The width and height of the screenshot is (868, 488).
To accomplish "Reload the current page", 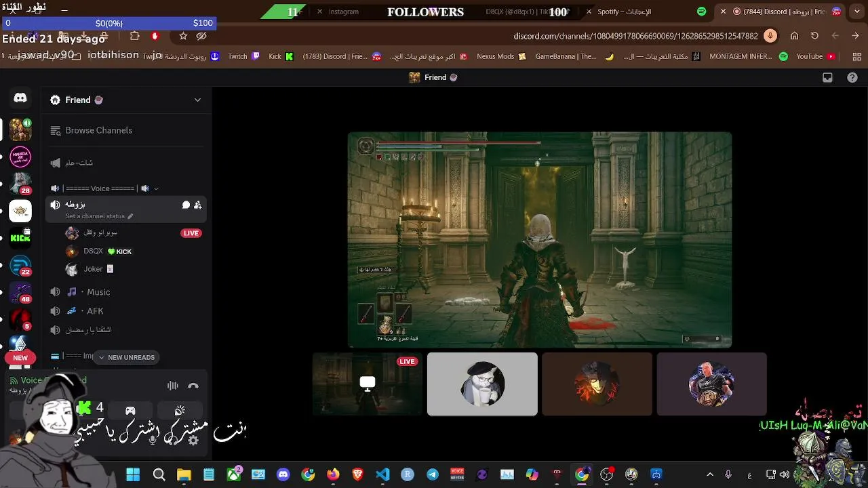I will click(814, 36).
